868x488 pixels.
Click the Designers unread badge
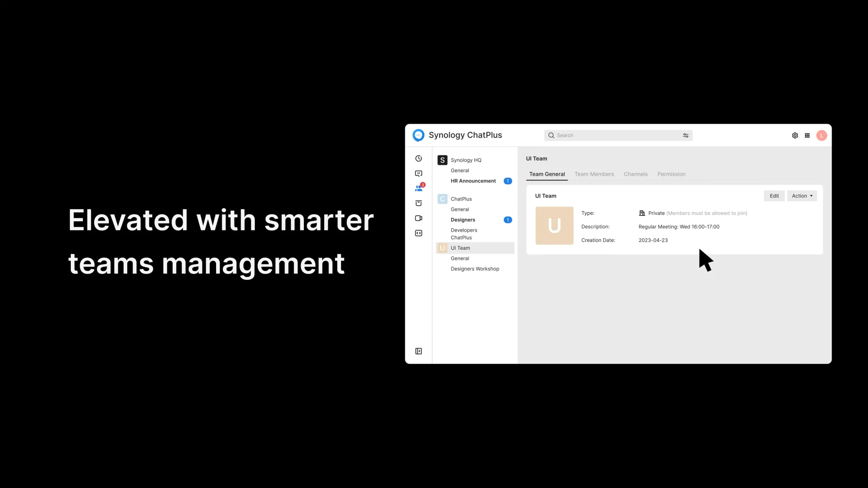coord(507,220)
